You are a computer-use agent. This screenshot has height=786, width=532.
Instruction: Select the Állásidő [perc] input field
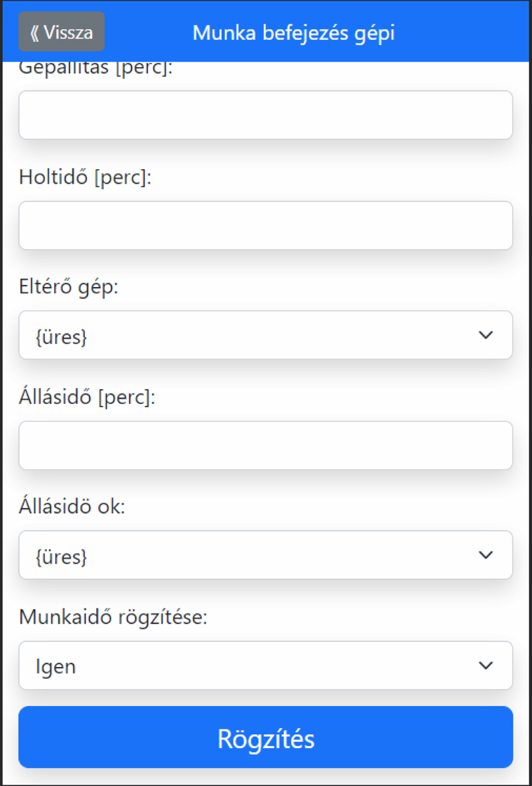point(265,445)
